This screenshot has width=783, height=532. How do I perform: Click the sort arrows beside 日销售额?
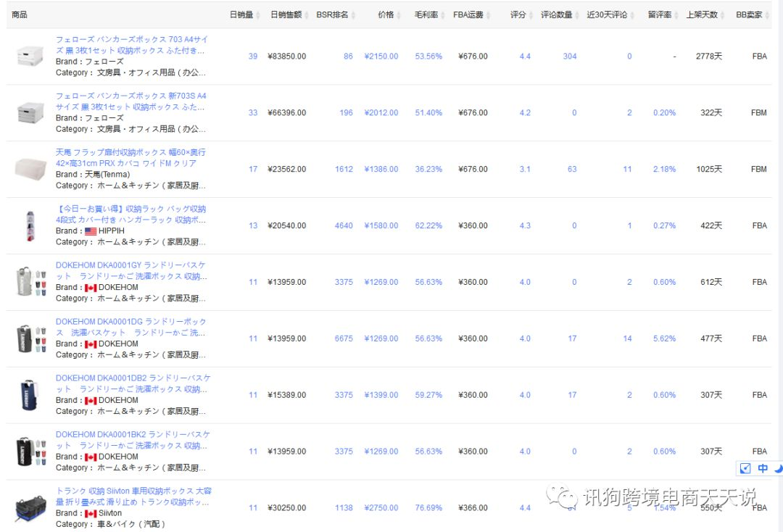click(x=306, y=15)
